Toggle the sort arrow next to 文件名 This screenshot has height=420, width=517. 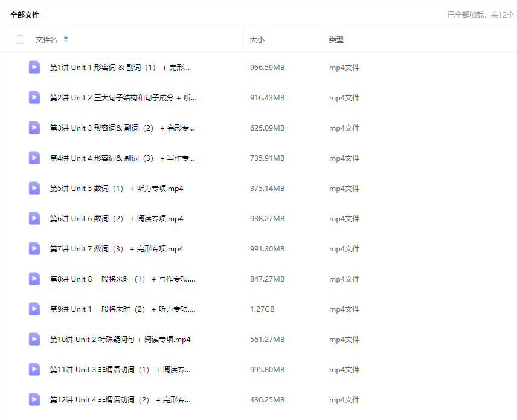(66, 39)
